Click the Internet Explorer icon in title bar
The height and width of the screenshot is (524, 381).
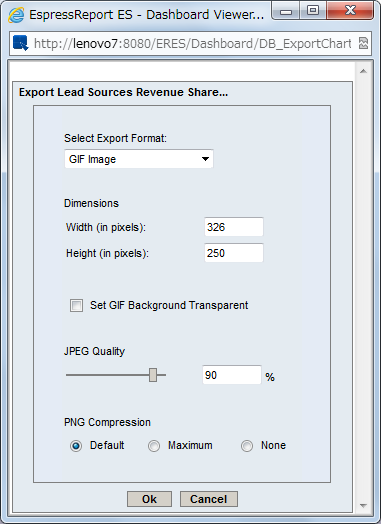(x=16, y=15)
